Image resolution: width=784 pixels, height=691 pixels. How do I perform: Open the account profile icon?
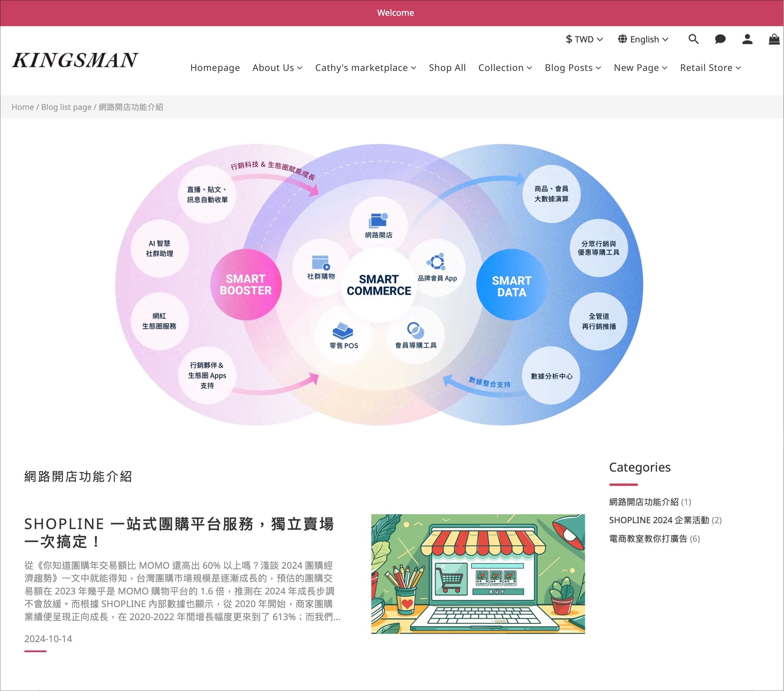pyautogui.click(x=747, y=39)
